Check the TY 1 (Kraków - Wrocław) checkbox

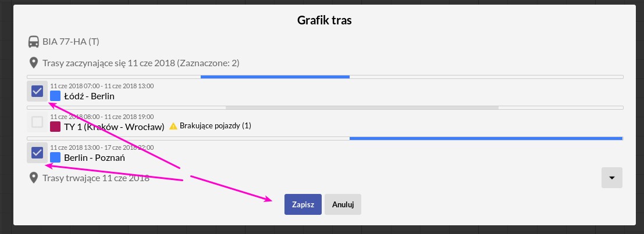coord(37,122)
